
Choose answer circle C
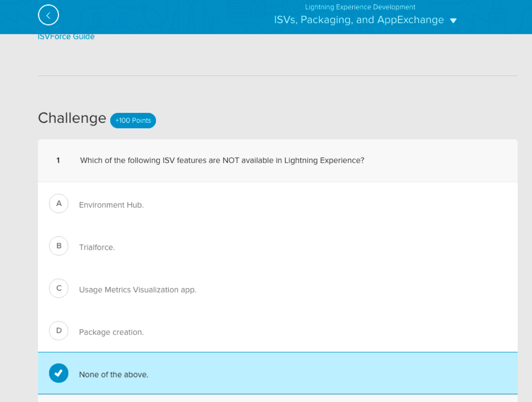coord(59,288)
